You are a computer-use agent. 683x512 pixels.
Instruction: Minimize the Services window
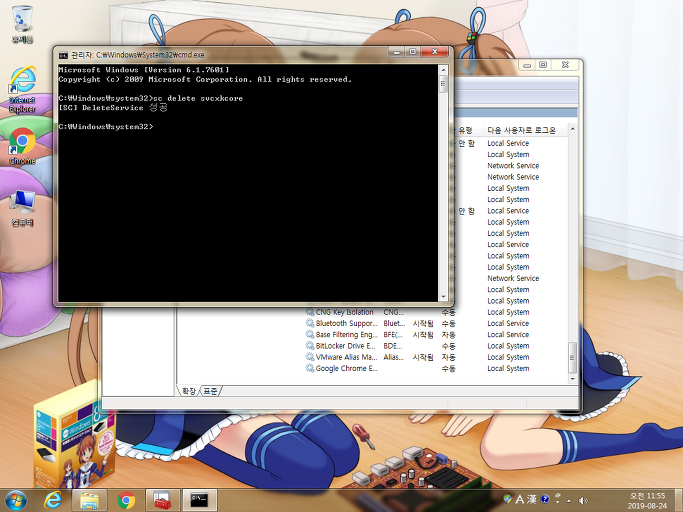click(x=527, y=65)
